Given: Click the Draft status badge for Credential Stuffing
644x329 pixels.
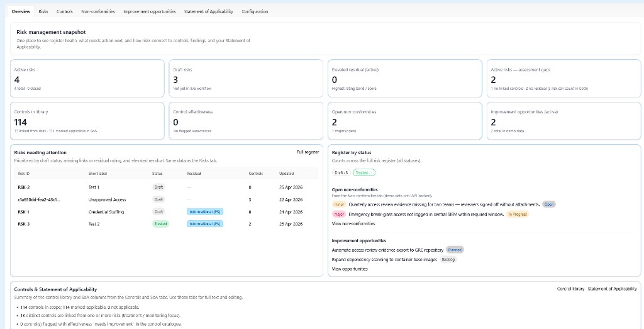Looking at the screenshot, I should (x=158, y=212).
